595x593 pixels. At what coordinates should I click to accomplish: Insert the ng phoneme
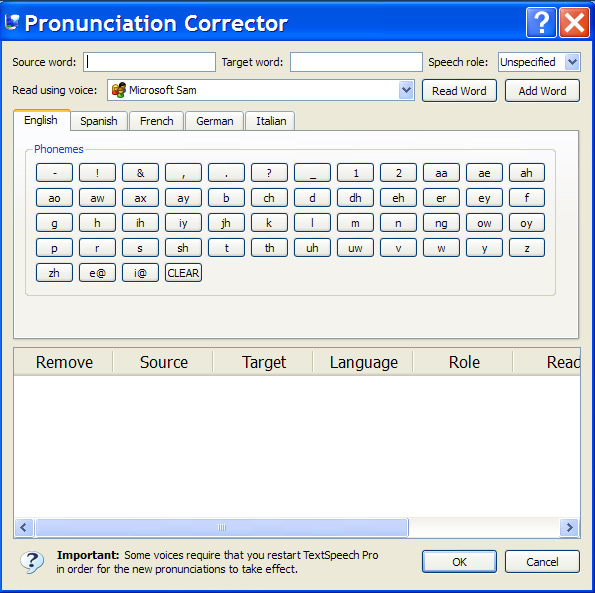[x=441, y=223]
